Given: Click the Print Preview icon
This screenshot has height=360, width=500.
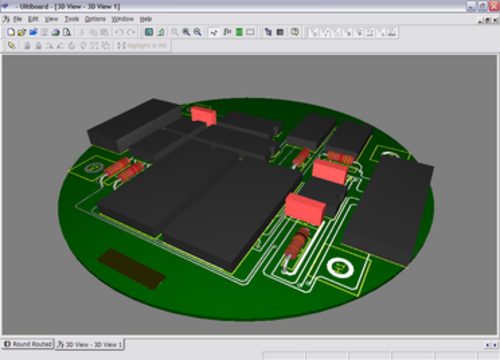Looking at the screenshot, I should [67, 32].
